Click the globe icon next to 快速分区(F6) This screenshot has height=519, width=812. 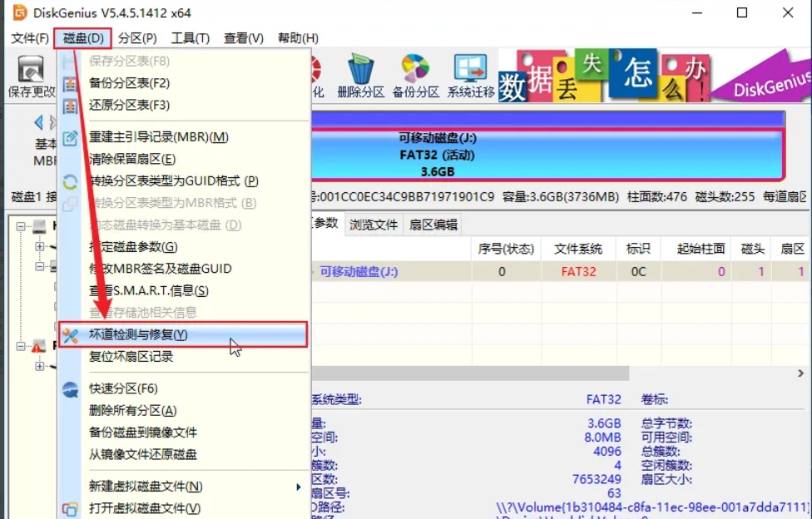point(70,388)
